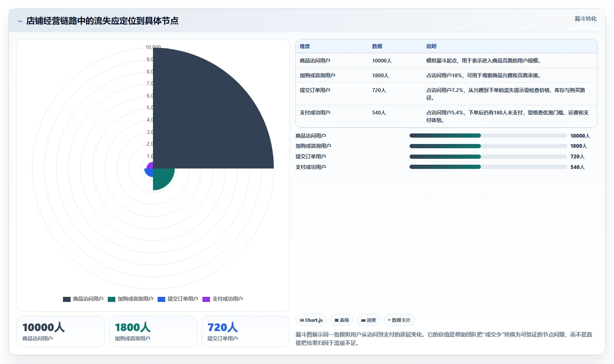Click the page title 店铺经营链路中的流失应定位到具体节点
This screenshot has width=614, height=364.
102,21
